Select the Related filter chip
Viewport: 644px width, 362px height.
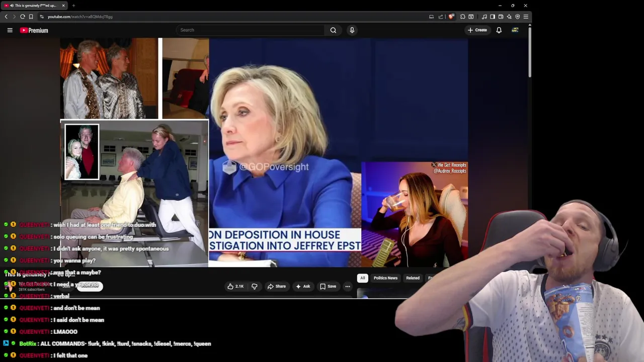click(x=413, y=278)
